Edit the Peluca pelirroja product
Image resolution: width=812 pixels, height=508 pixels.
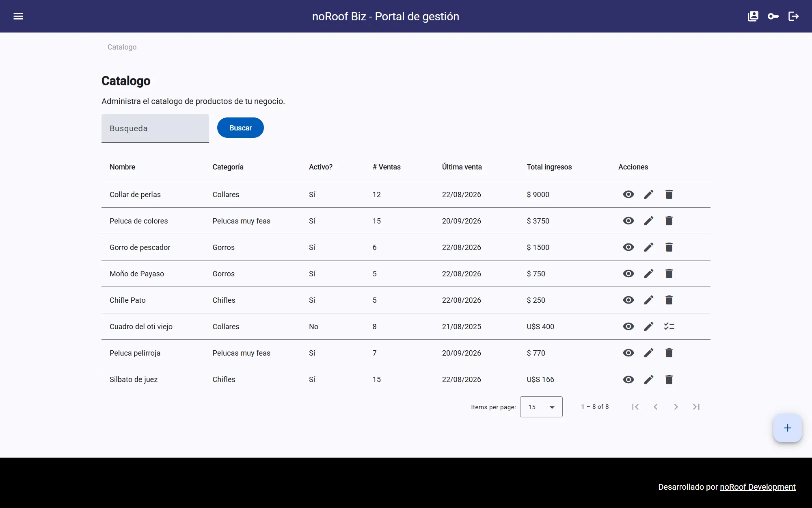[649, 353]
